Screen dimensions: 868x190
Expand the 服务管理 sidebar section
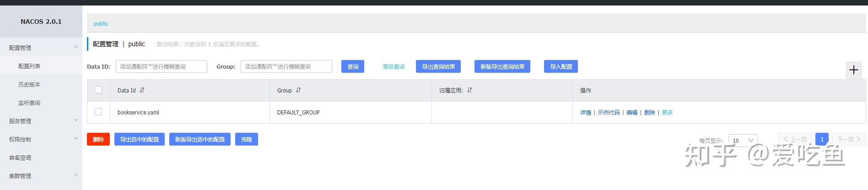[76, 120]
